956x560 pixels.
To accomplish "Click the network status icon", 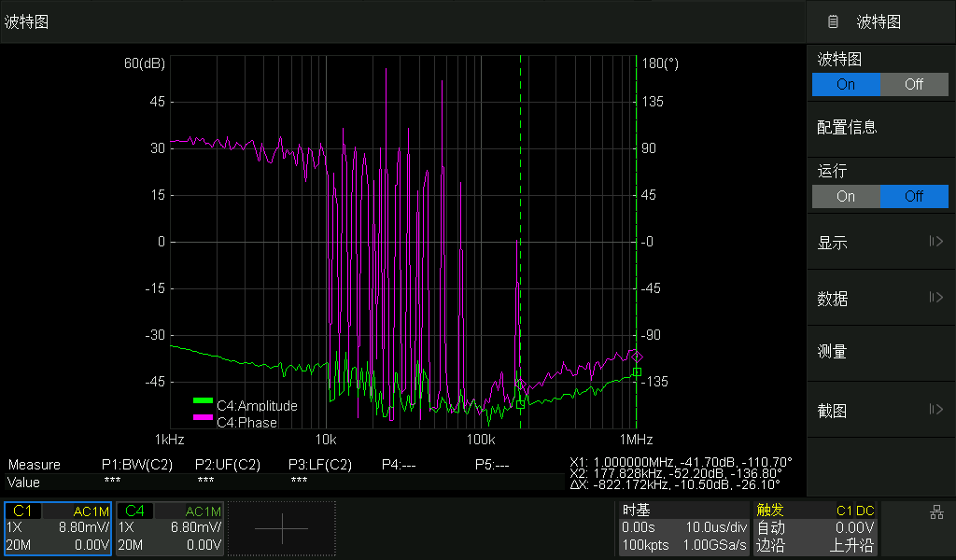I will 937,512.
